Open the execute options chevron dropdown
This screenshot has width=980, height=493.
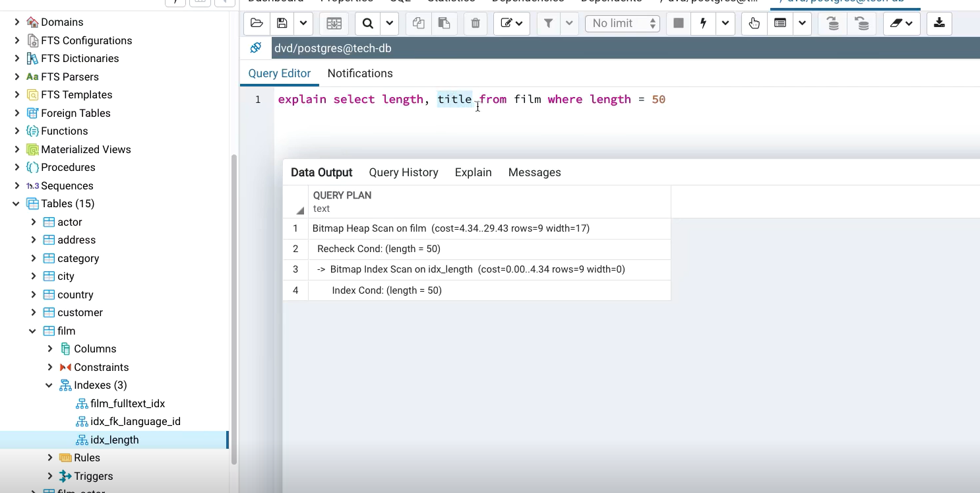click(725, 23)
